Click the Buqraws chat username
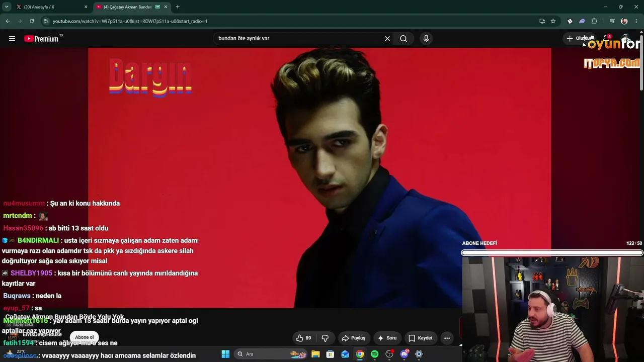This screenshot has width=644, height=362. pos(17,296)
